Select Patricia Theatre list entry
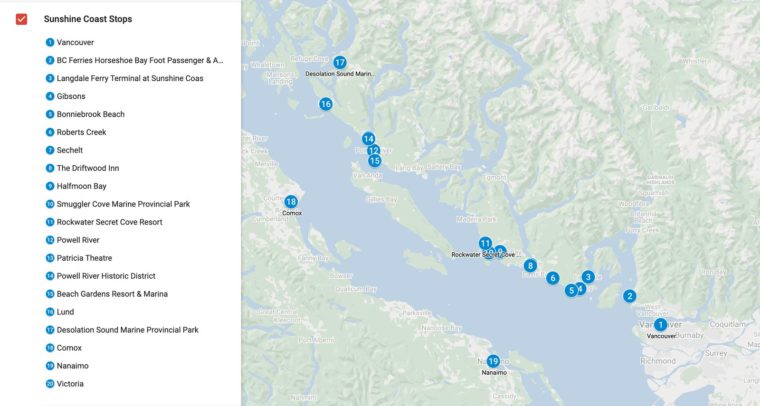The height and width of the screenshot is (406, 760). coord(85,258)
